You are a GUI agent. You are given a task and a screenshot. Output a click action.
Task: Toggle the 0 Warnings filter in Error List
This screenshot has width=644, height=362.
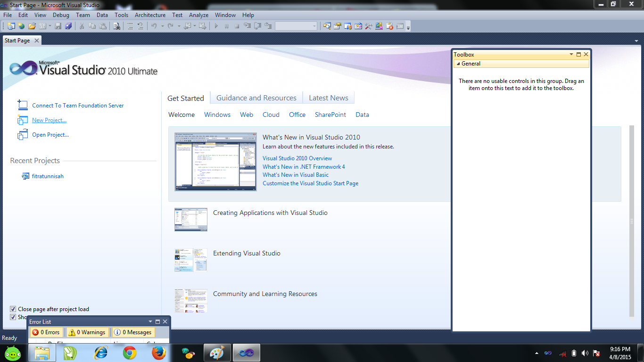[x=87, y=332]
